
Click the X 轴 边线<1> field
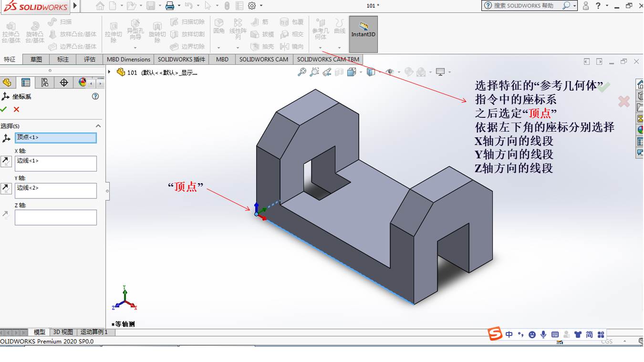click(56, 164)
